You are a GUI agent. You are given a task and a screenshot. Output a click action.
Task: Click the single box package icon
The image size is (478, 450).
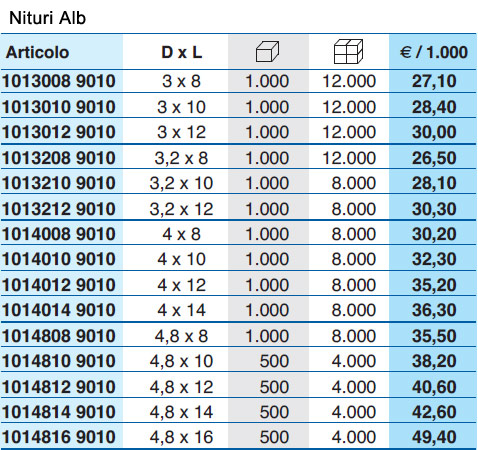pos(267,52)
